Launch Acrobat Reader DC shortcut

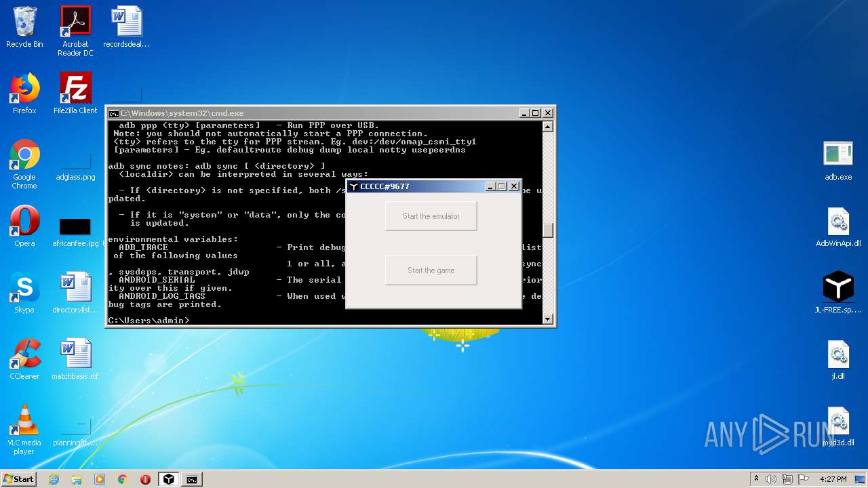click(x=75, y=31)
